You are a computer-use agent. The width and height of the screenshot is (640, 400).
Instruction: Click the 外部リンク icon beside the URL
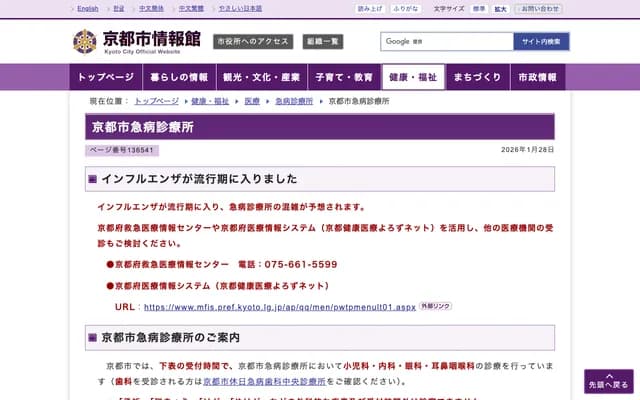click(x=435, y=306)
